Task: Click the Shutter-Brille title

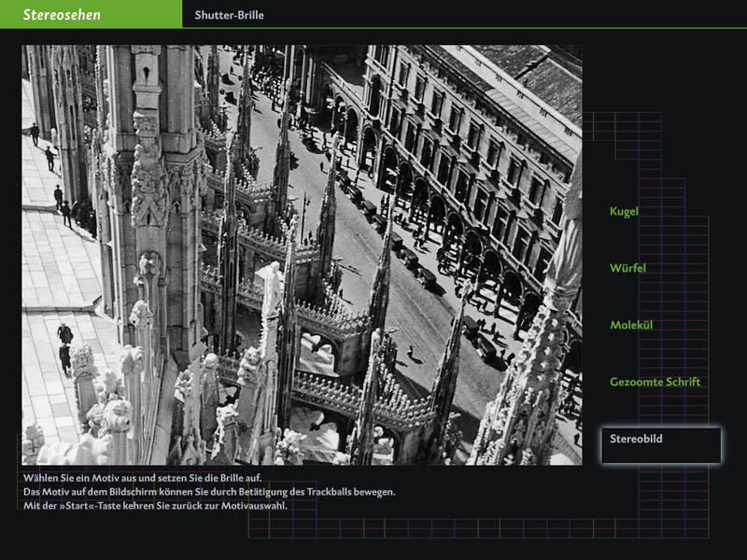Action: (229, 15)
